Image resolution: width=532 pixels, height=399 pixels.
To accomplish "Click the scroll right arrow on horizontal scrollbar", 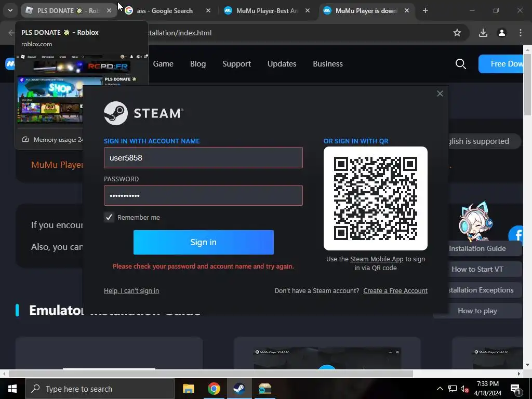I will 519,374.
